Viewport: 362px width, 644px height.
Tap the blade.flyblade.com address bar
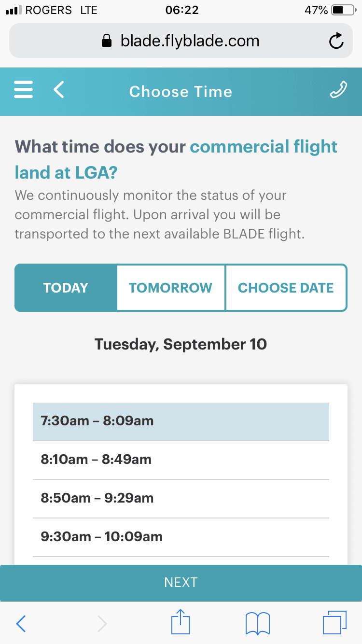pyautogui.click(x=190, y=42)
